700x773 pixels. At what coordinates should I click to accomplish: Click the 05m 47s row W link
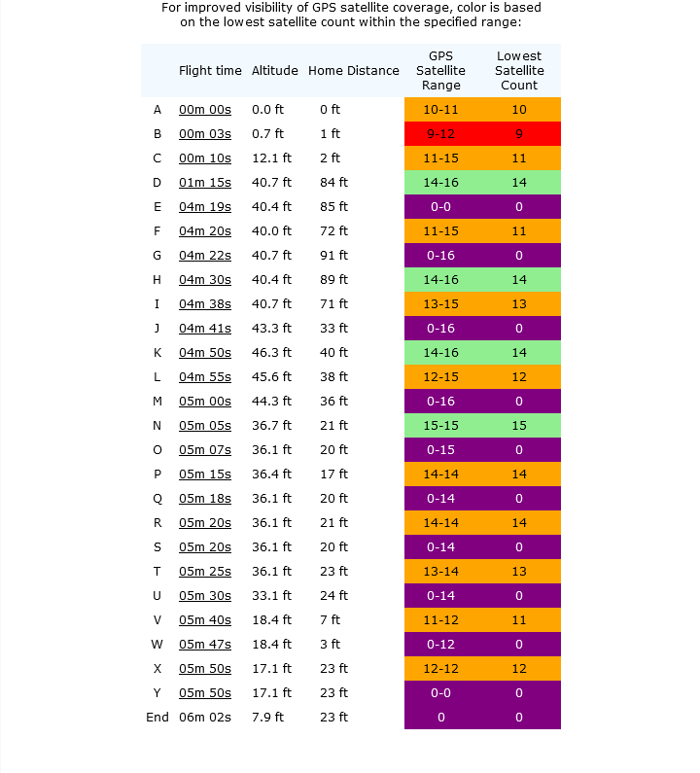point(204,645)
